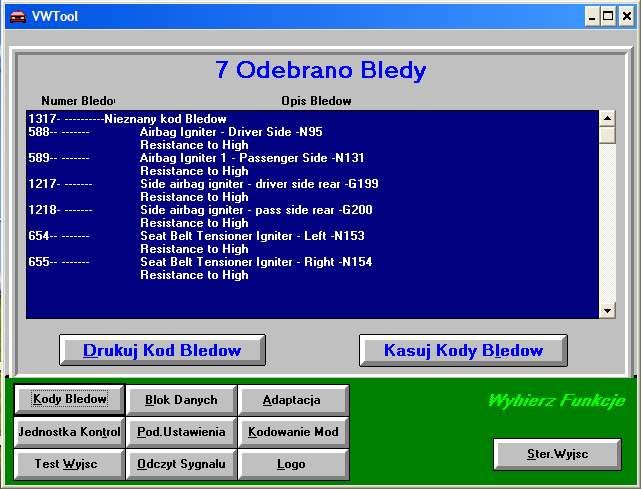Click the scroll up arrow of fault list
641x489 pixels.
(x=607, y=119)
